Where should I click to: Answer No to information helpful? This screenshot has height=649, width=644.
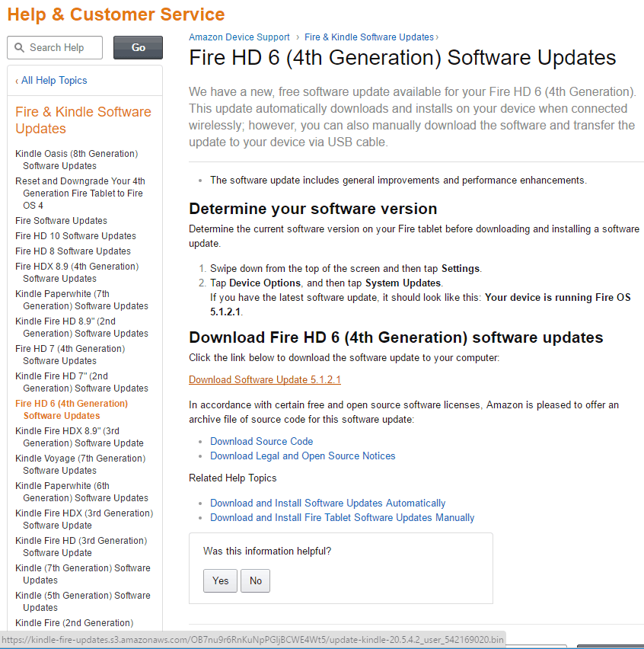click(255, 580)
